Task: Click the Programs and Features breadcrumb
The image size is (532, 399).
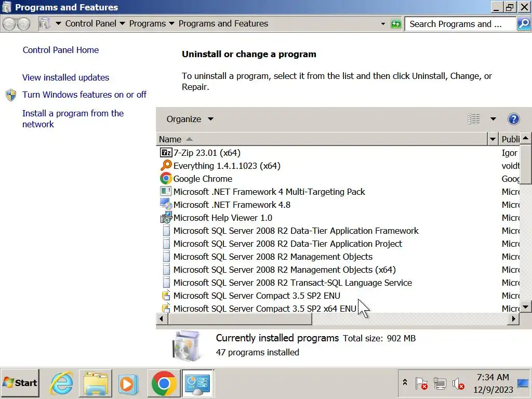Action: [x=223, y=23]
